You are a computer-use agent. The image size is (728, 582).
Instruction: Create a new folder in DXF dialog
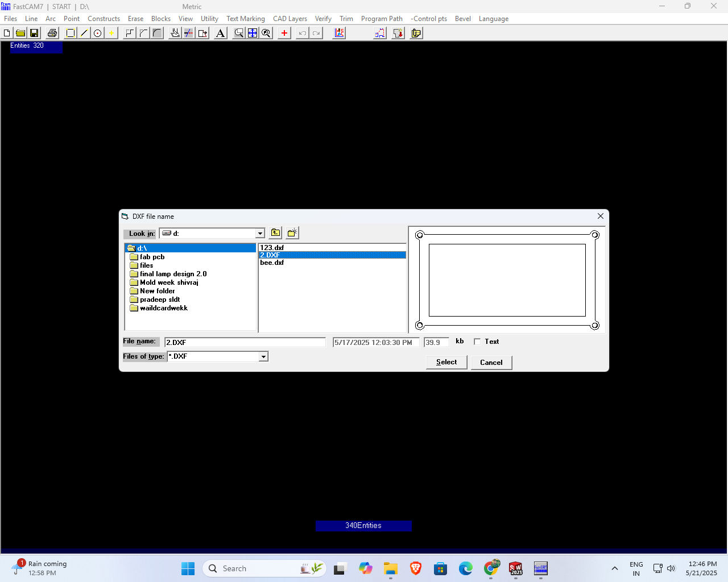(292, 232)
